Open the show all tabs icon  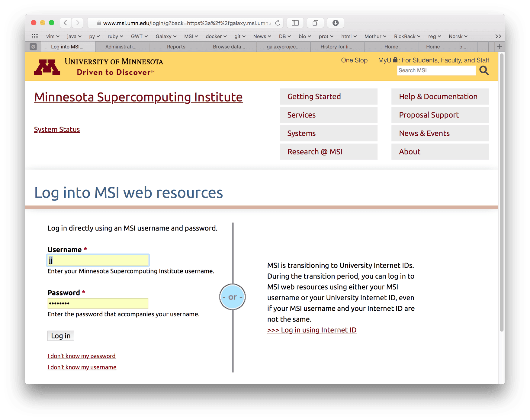315,23
